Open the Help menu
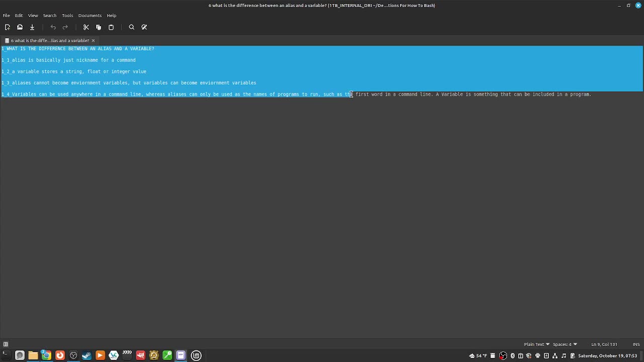 pyautogui.click(x=111, y=16)
